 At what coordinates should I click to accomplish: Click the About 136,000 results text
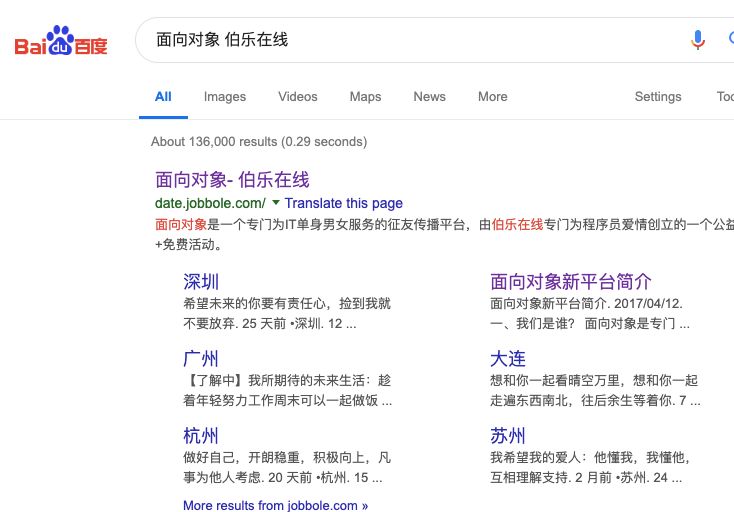click(259, 142)
